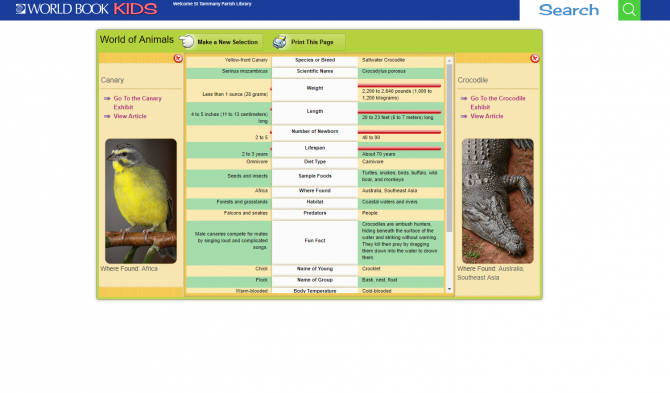
Task: Click arrow icon beside Crocodile View Article
Action: click(x=464, y=116)
